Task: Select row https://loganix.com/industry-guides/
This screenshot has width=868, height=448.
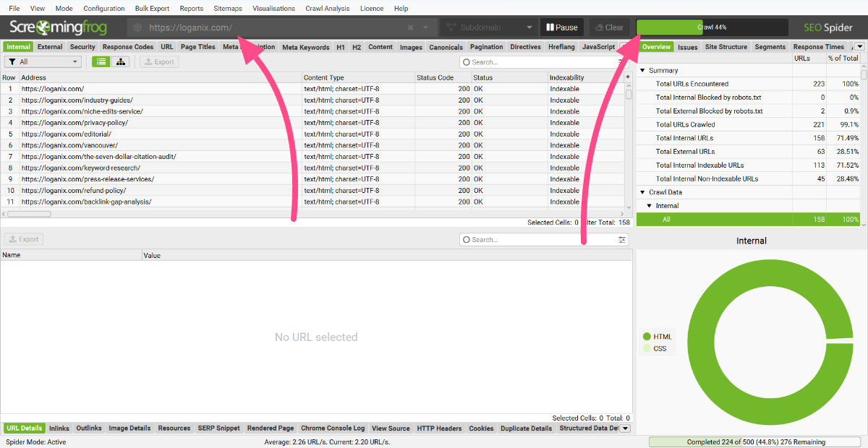Action: pyautogui.click(x=312, y=100)
